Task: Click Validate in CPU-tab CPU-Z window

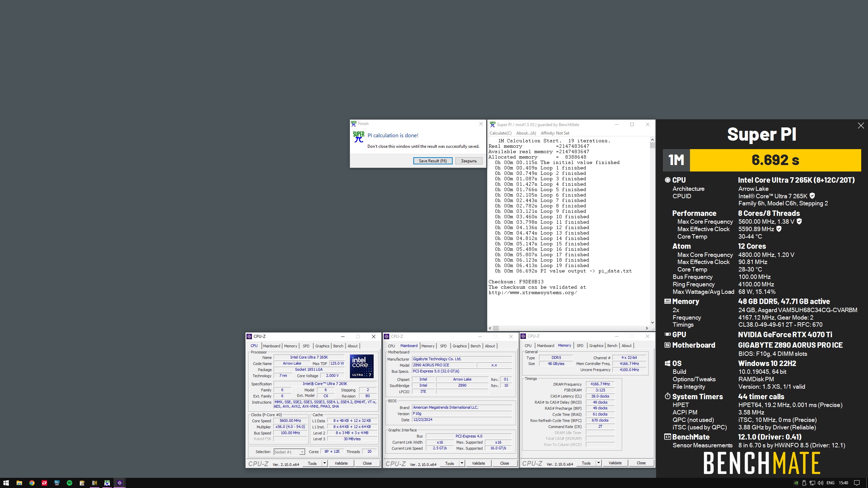Action: click(341, 463)
